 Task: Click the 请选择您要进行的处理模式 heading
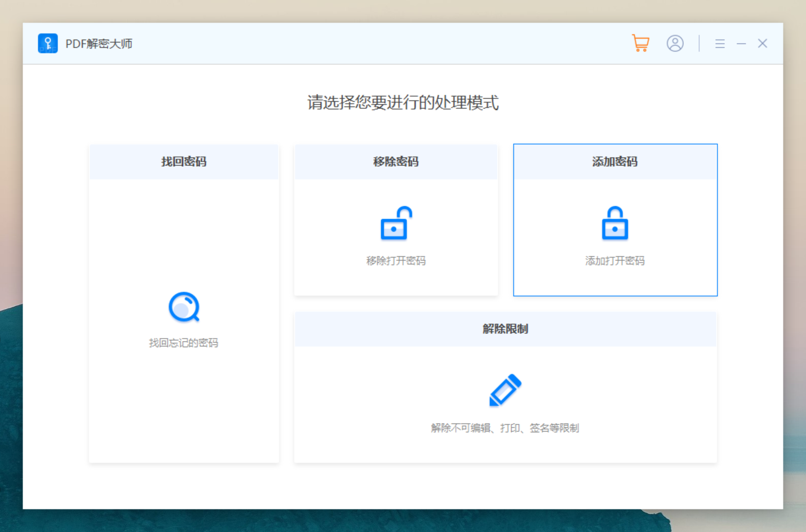click(x=403, y=103)
